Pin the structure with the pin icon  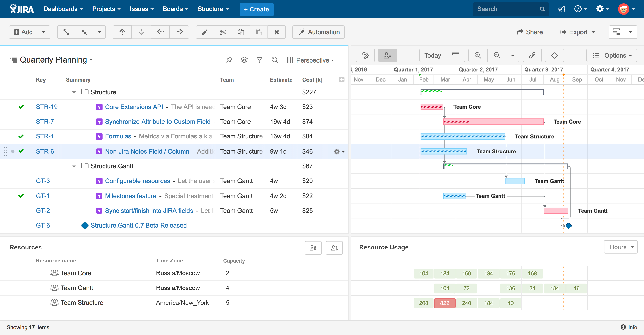pyautogui.click(x=229, y=60)
